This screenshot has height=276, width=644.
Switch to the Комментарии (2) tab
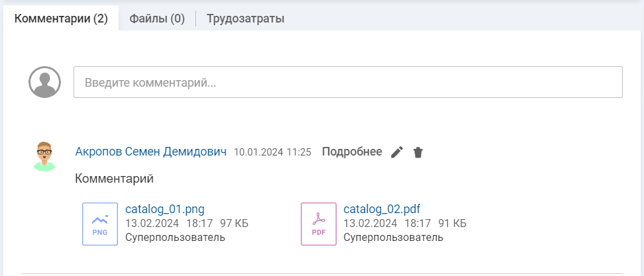click(x=61, y=19)
